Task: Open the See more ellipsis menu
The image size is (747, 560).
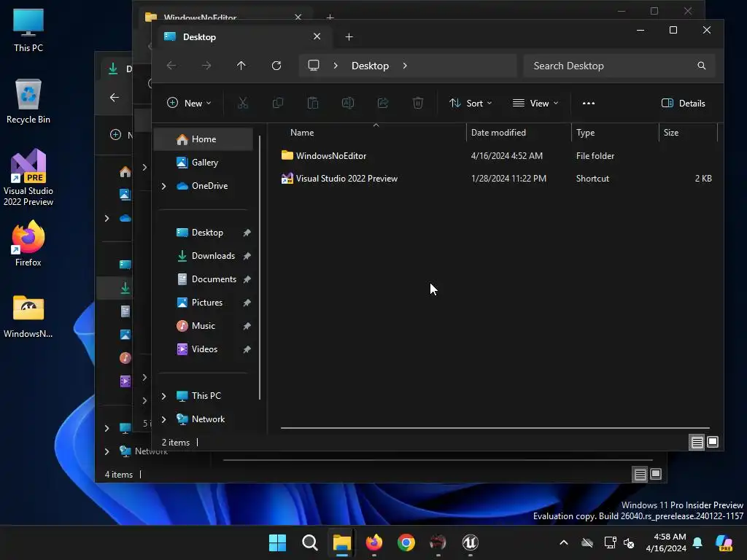Action: pyautogui.click(x=589, y=103)
